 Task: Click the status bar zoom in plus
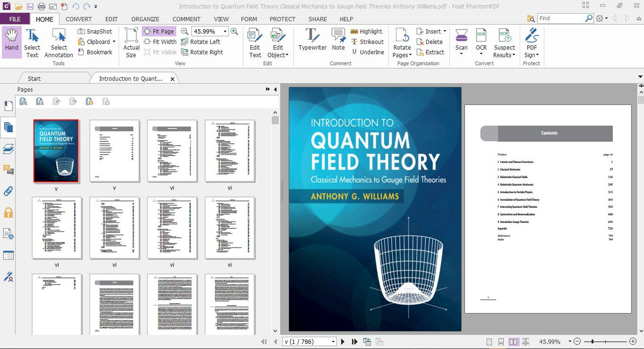tap(633, 341)
